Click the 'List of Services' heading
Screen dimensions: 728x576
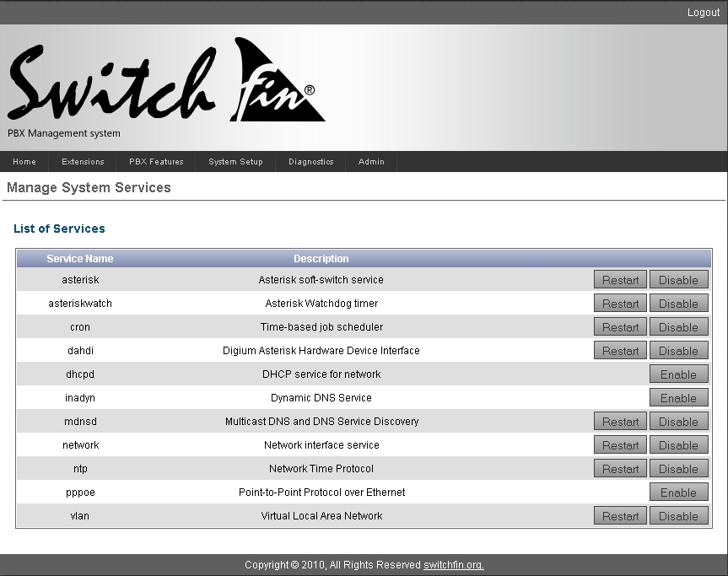click(x=59, y=229)
